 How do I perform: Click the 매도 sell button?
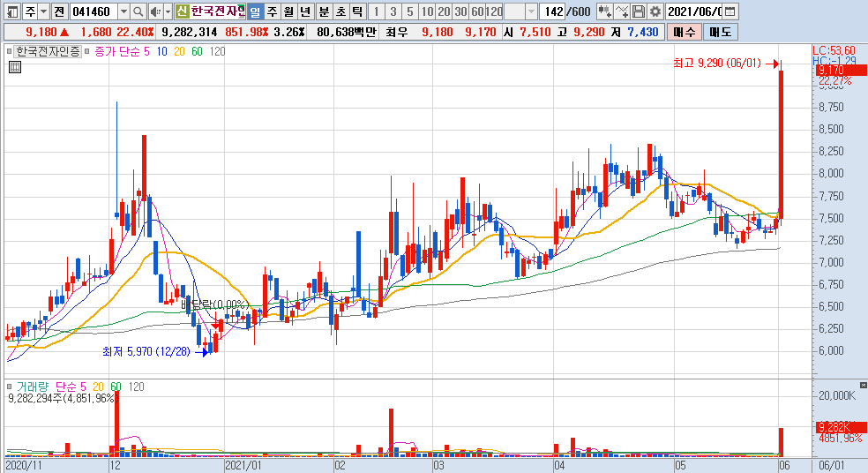[720, 32]
